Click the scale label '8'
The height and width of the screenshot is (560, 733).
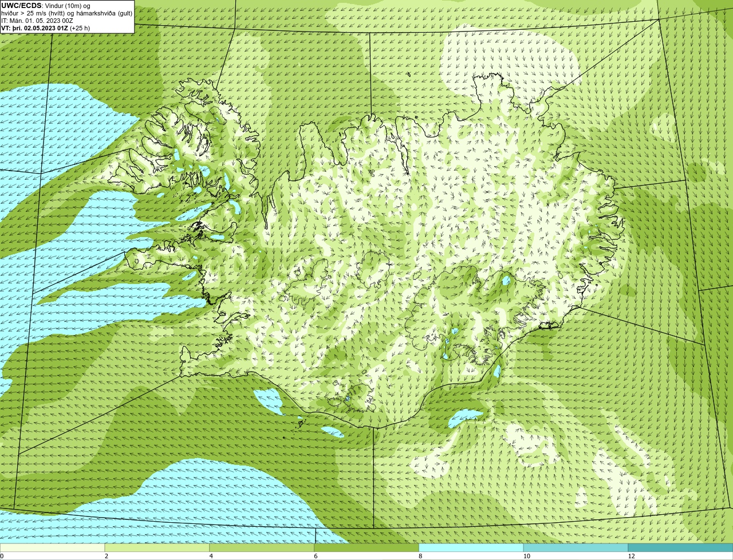[x=420, y=556]
